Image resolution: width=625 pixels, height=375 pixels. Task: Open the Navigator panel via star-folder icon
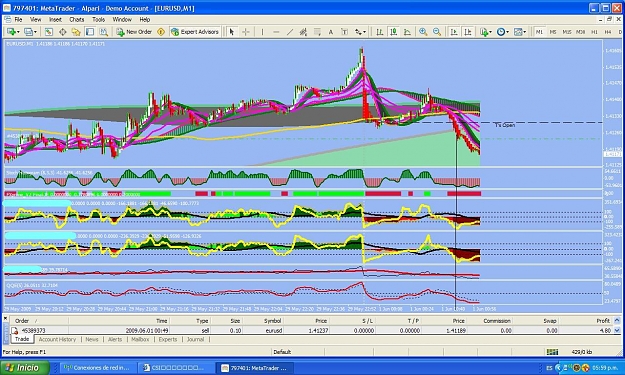[76, 32]
